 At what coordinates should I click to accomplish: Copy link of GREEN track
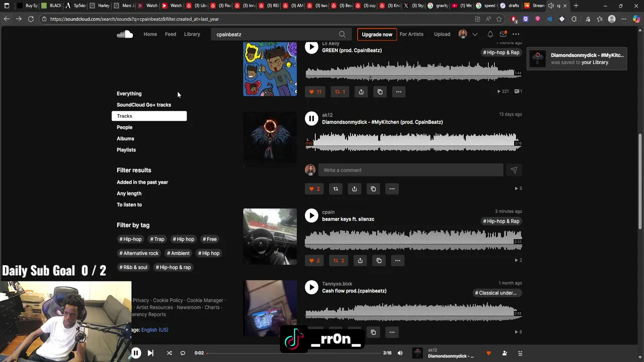pyautogui.click(x=380, y=92)
